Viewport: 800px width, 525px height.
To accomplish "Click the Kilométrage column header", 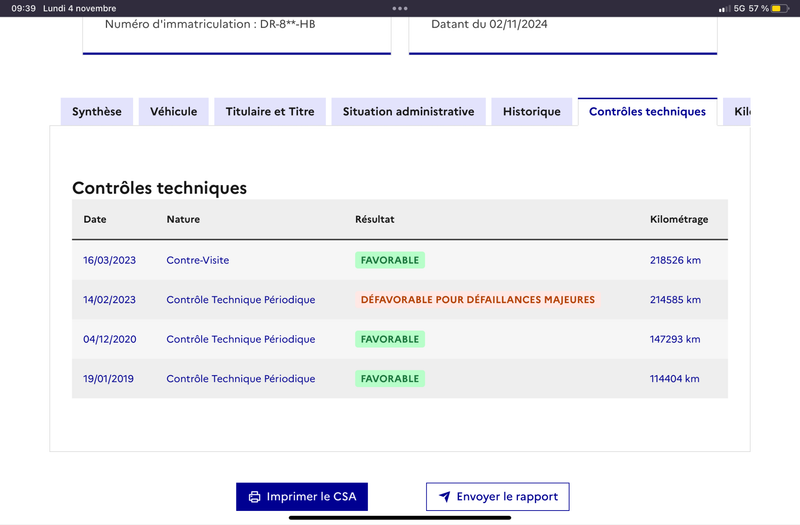I will pyautogui.click(x=679, y=219).
